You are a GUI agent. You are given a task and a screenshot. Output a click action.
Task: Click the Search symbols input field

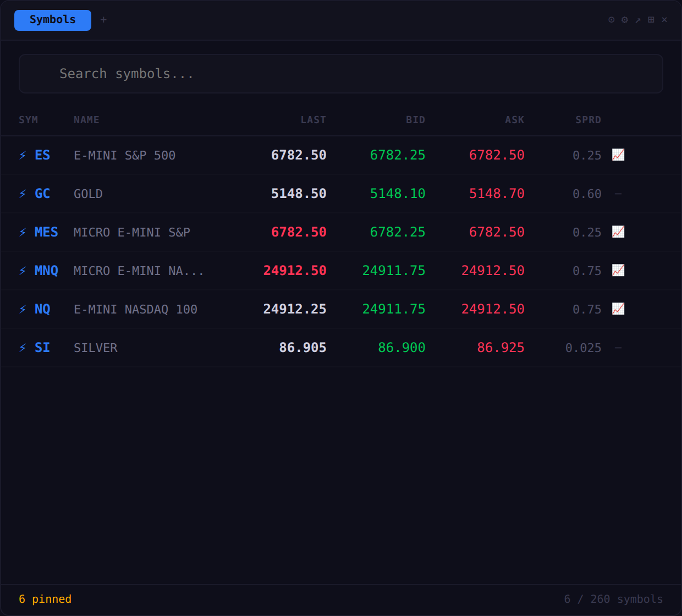click(341, 73)
